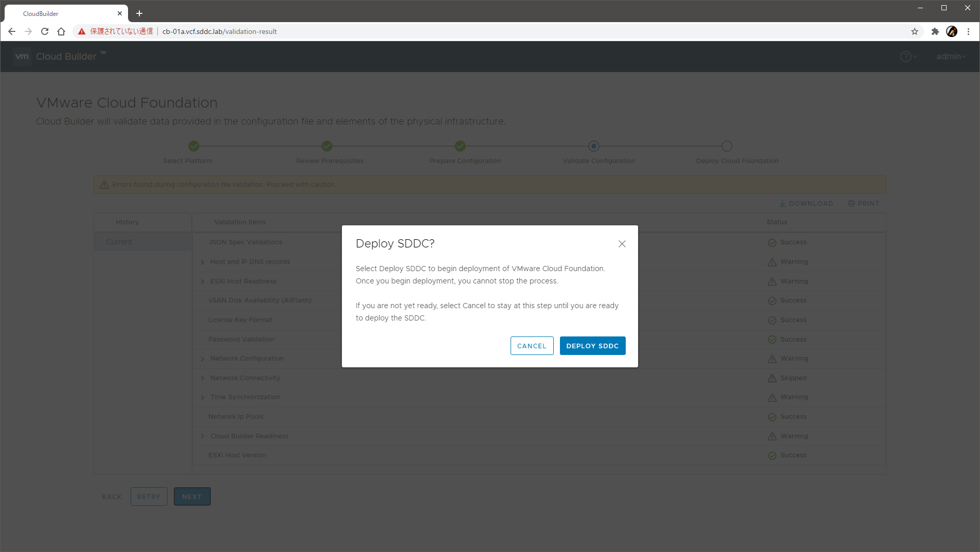Expand the Network Configuration row
The width and height of the screenshot is (980, 552).
click(203, 359)
